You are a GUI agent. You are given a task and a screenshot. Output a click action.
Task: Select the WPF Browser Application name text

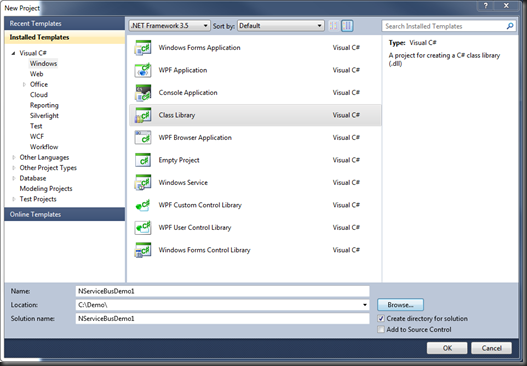(x=195, y=137)
